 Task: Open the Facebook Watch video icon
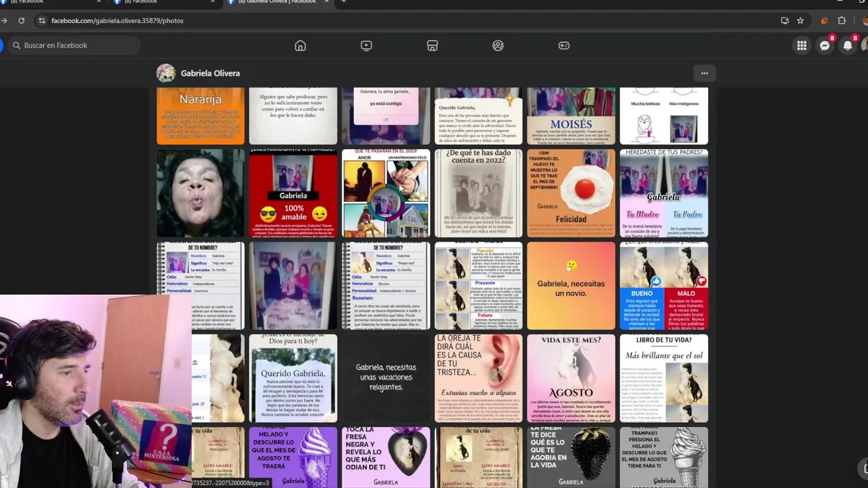366,45
